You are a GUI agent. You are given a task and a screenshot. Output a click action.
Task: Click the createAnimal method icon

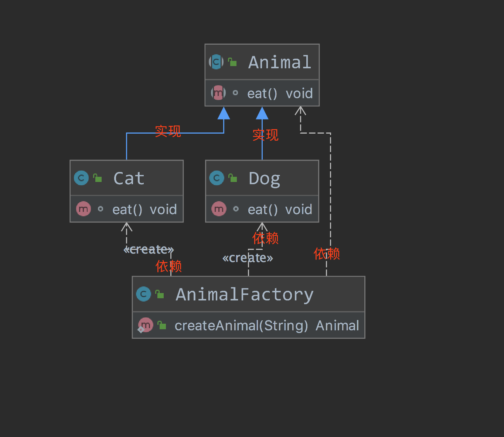point(145,325)
